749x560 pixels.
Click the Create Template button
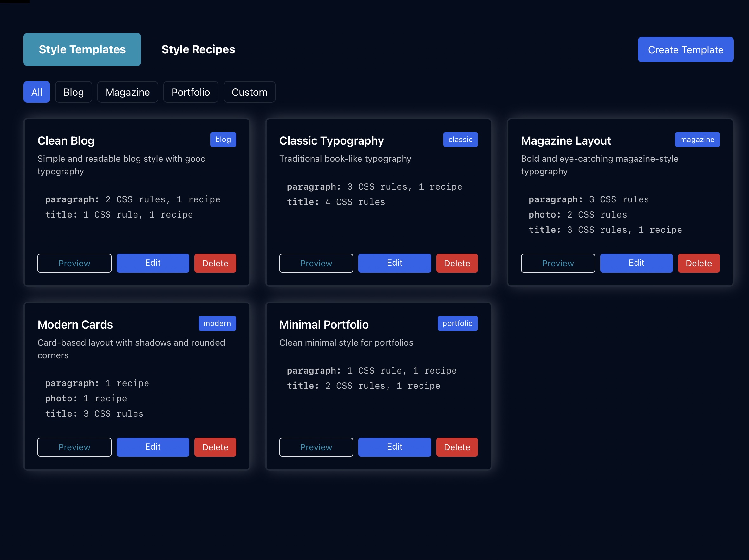pyautogui.click(x=685, y=50)
